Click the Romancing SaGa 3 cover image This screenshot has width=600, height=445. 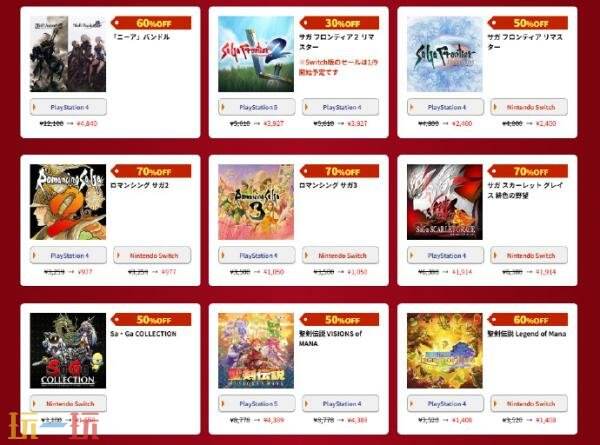[x=256, y=202]
